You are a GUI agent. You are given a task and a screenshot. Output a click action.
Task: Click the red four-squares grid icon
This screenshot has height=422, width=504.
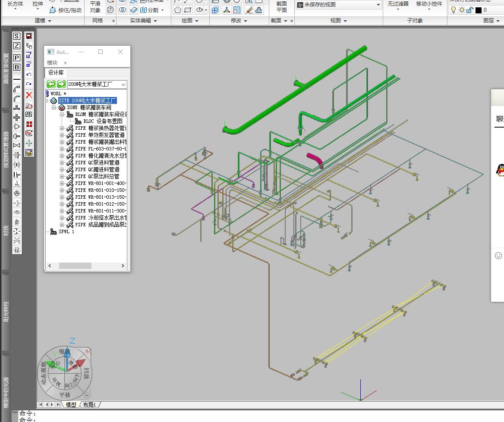click(x=29, y=124)
